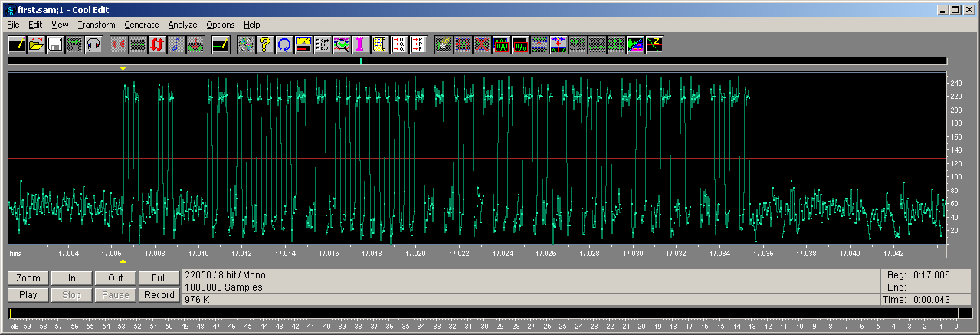Click the 17.020 mark on time ruler
The image size is (980, 335).
pos(416,252)
